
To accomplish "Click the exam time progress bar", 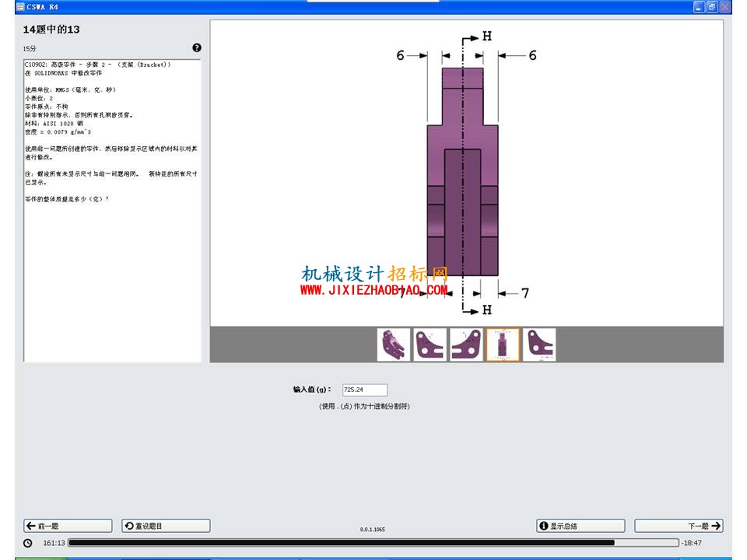I will pyautogui.click(x=373, y=542).
